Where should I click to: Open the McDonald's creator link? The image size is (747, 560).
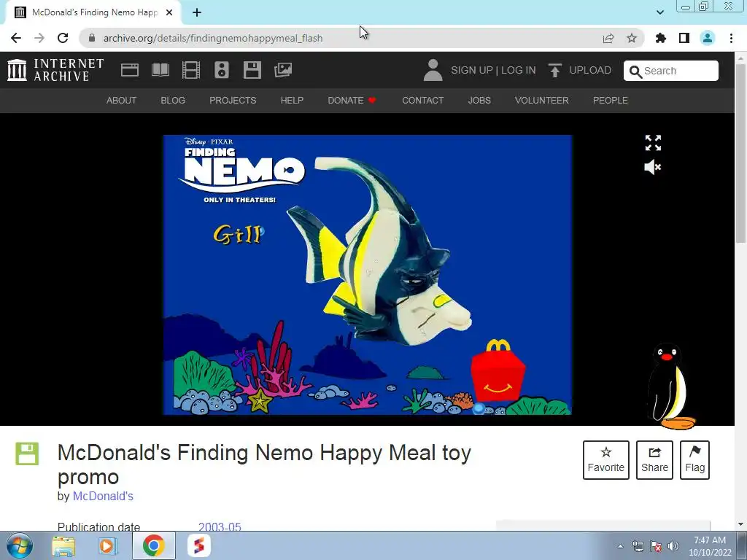pos(103,496)
